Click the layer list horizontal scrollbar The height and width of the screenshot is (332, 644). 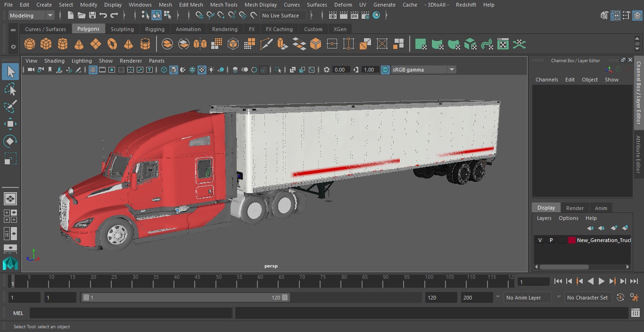[x=564, y=267]
